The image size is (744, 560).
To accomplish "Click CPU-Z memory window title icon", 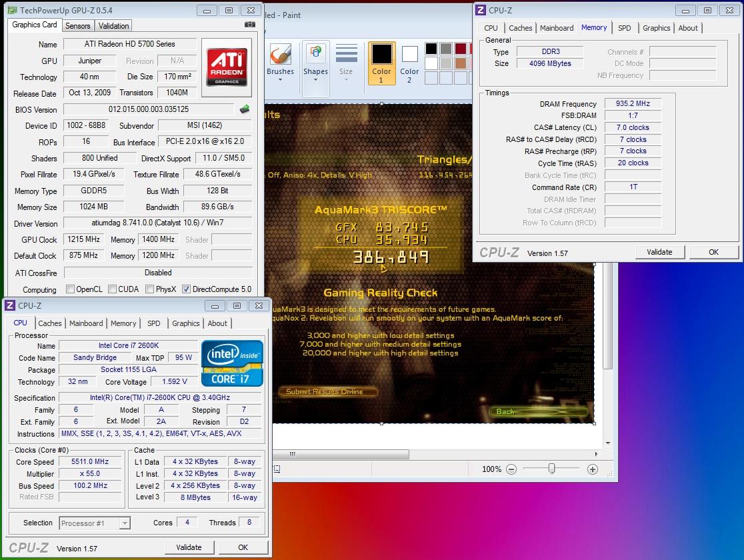I will pyautogui.click(x=481, y=10).
